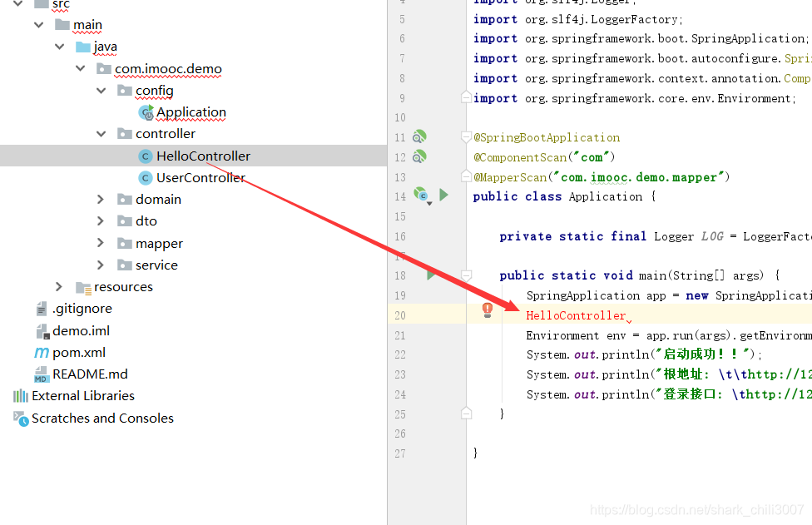The width and height of the screenshot is (812, 525).
Task: Fold the main method at line 18
Action: point(466,275)
